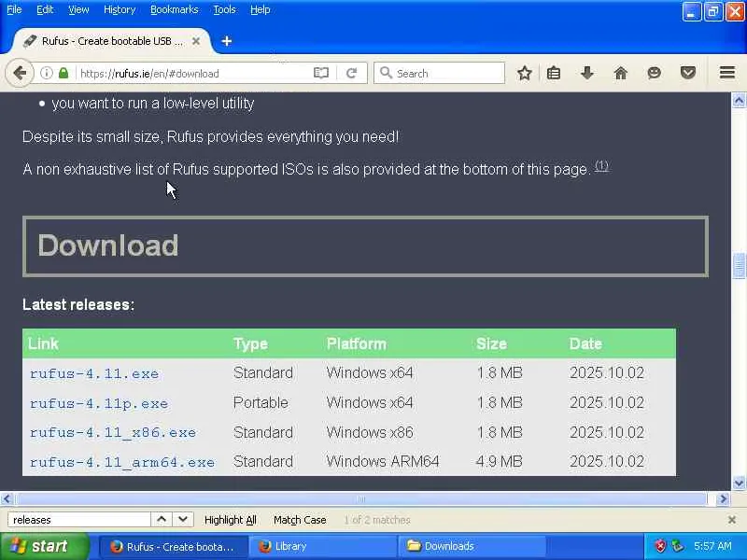Click the Date column header
The height and width of the screenshot is (560, 747).
pos(585,343)
